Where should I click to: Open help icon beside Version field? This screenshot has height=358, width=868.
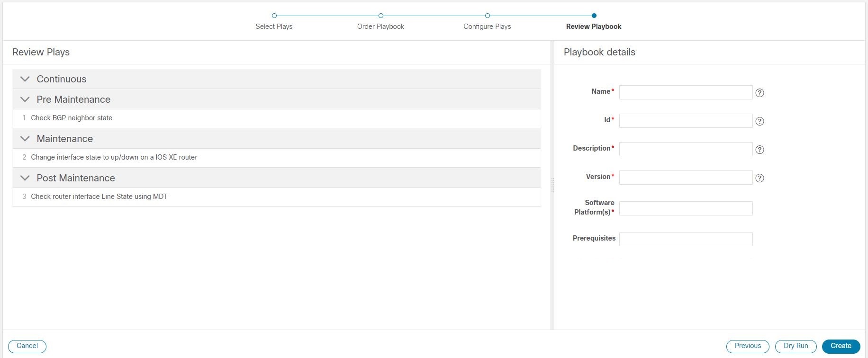point(759,178)
